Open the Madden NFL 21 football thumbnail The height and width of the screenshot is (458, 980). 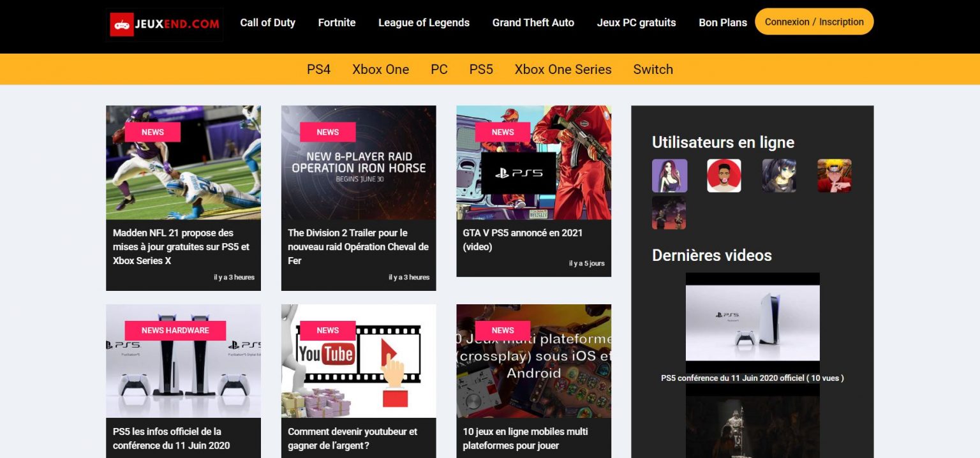click(183, 163)
